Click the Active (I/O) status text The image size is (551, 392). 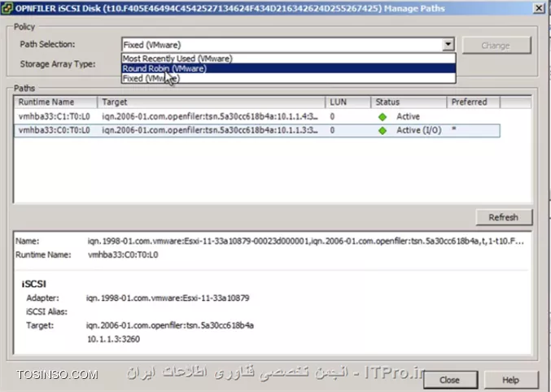point(419,130)
